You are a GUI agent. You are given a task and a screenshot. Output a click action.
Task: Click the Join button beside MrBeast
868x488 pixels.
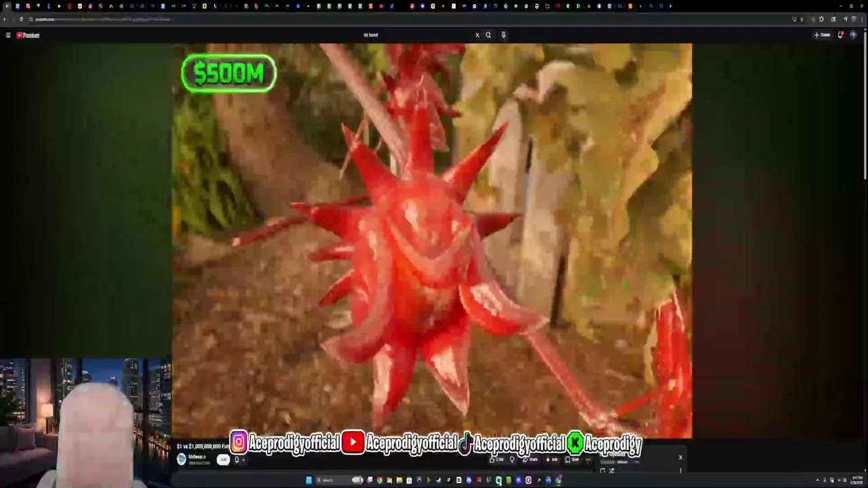point(223,460)
